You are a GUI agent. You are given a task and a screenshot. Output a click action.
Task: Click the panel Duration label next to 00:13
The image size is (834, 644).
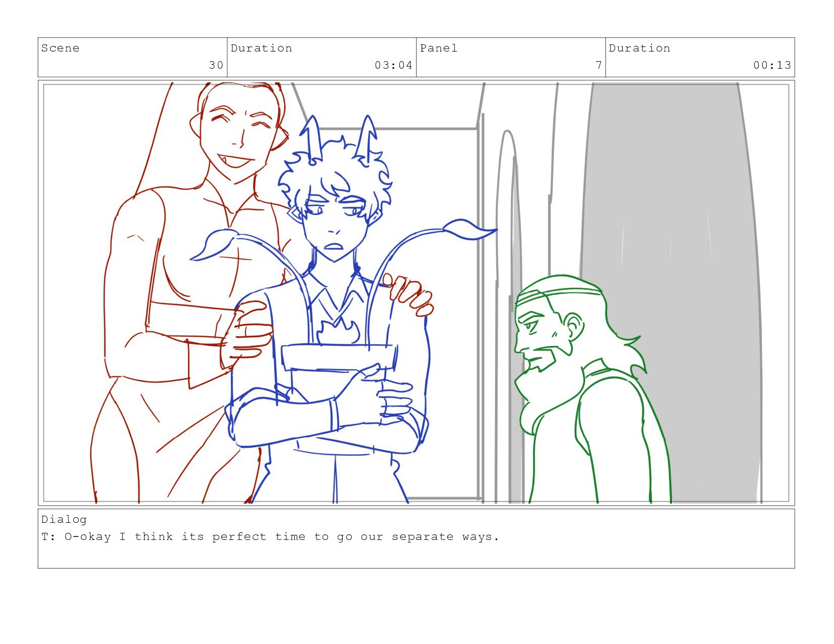click(x=639, y=48)
